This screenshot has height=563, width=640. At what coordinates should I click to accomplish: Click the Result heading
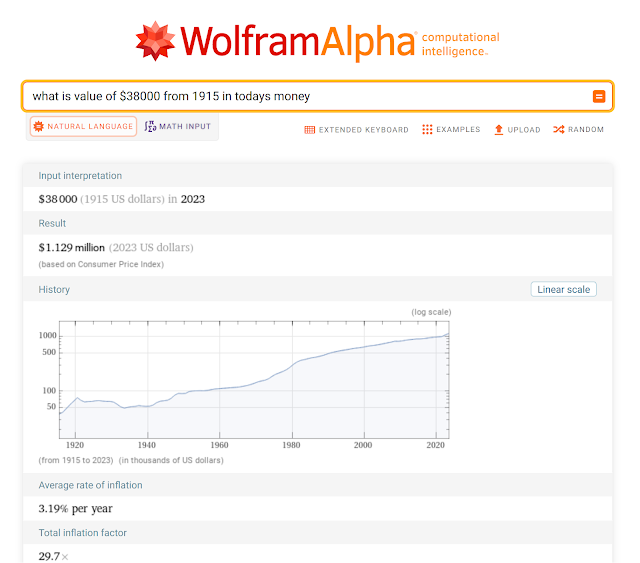point(52,223)
